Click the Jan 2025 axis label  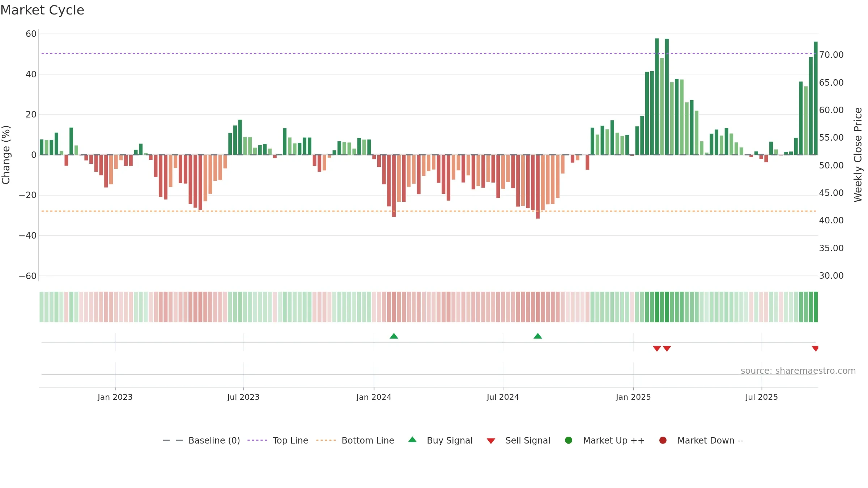[633, 397]
